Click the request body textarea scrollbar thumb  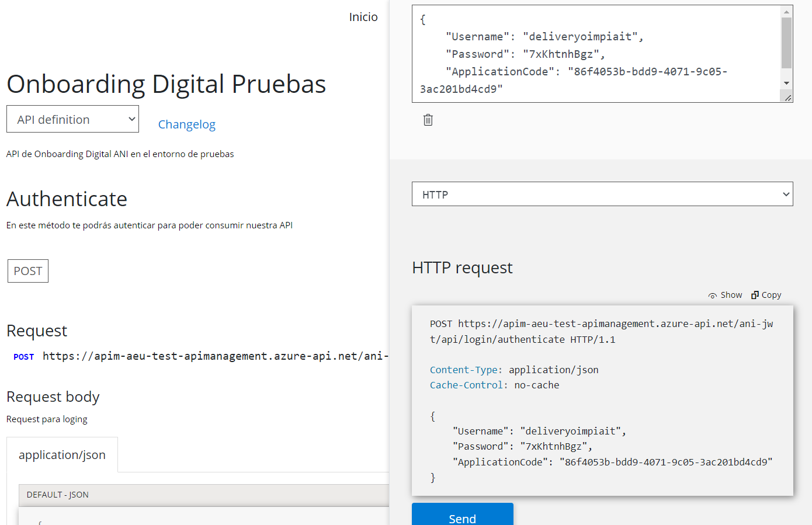coord(786,43)
